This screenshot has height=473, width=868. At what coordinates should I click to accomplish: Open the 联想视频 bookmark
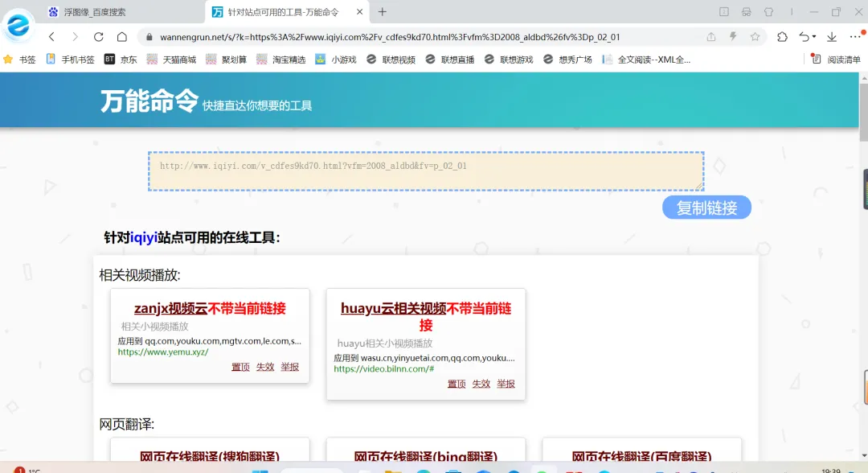pyautogui.click(x=391, y=60)
